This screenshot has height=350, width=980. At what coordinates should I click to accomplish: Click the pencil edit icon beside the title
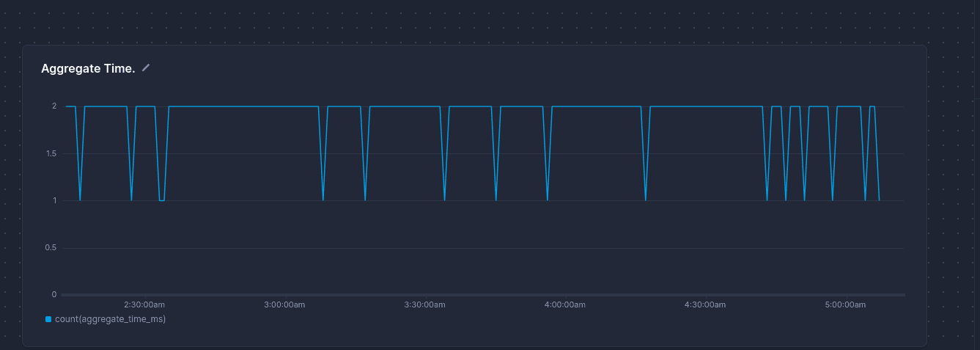[146, 68]
